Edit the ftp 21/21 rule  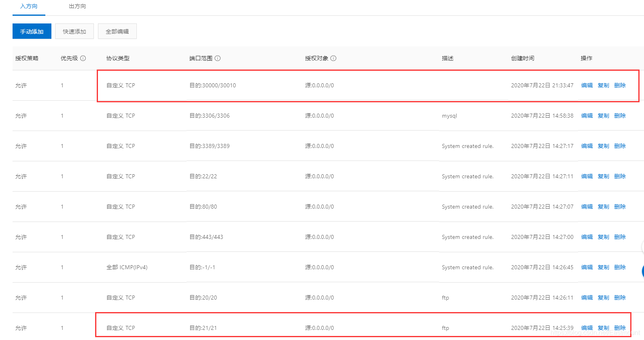click(x=587, y=328)
